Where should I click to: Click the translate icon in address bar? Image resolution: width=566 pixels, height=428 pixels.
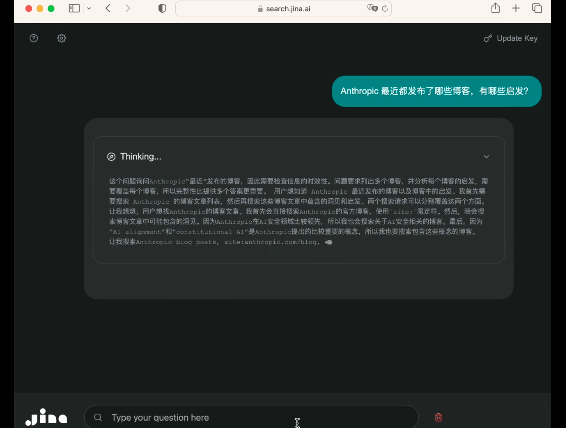point(372,8)
